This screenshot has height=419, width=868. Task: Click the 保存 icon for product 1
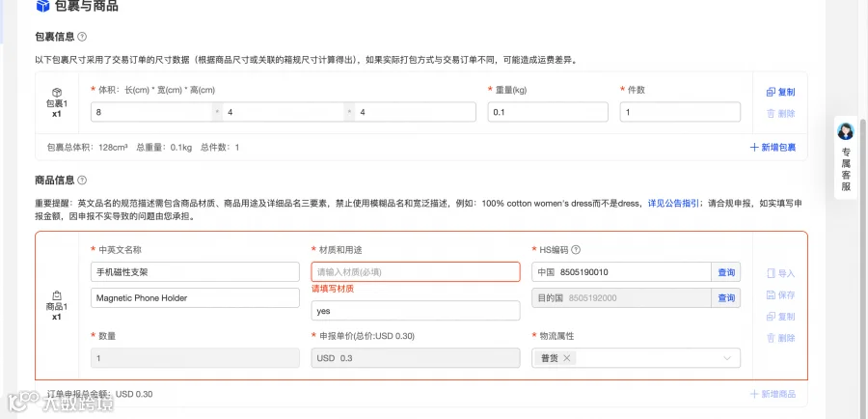pyautogui.click(x=772, y=294)
